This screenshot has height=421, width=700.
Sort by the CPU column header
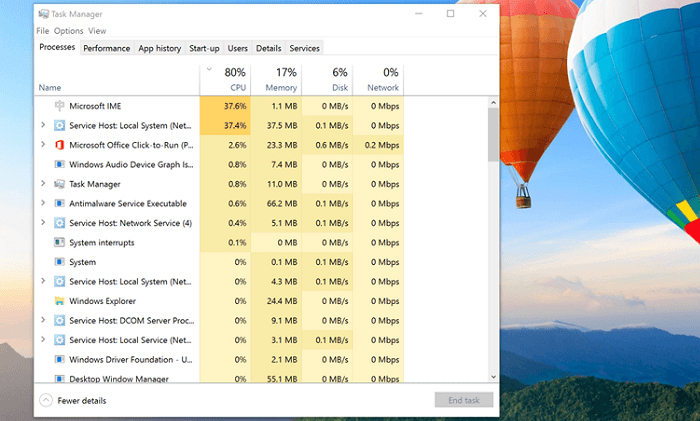[225, 79]
